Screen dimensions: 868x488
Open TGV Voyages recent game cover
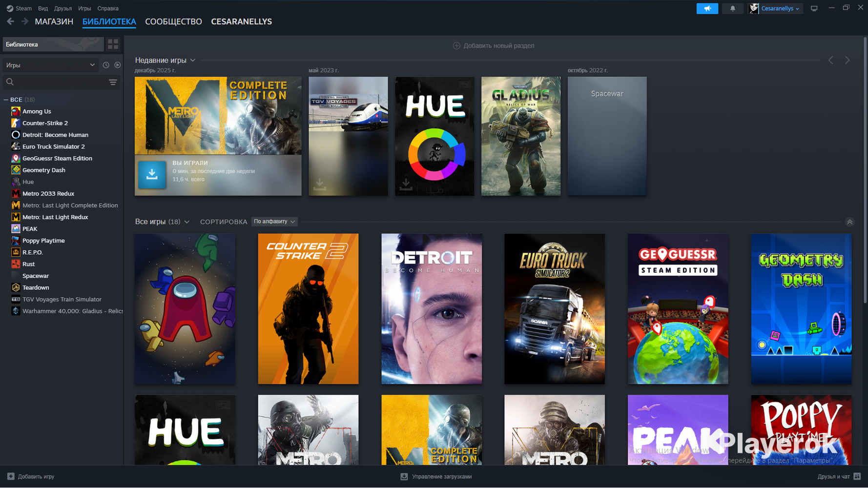[348, 136]
